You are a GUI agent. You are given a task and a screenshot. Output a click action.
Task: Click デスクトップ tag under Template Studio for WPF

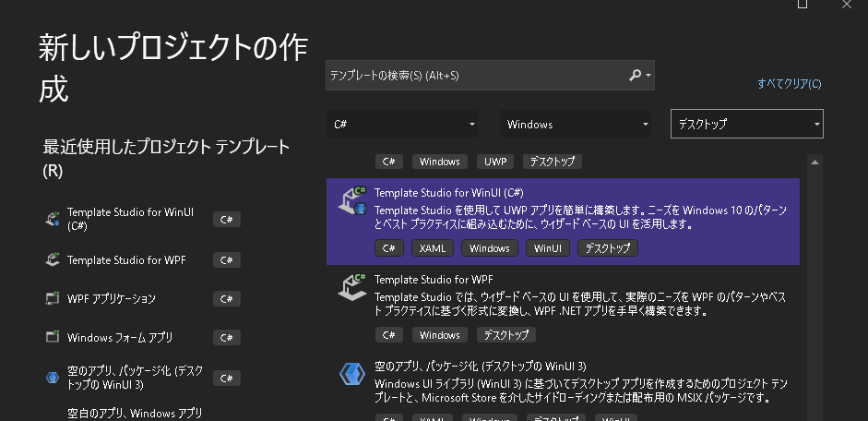point(506,334)
